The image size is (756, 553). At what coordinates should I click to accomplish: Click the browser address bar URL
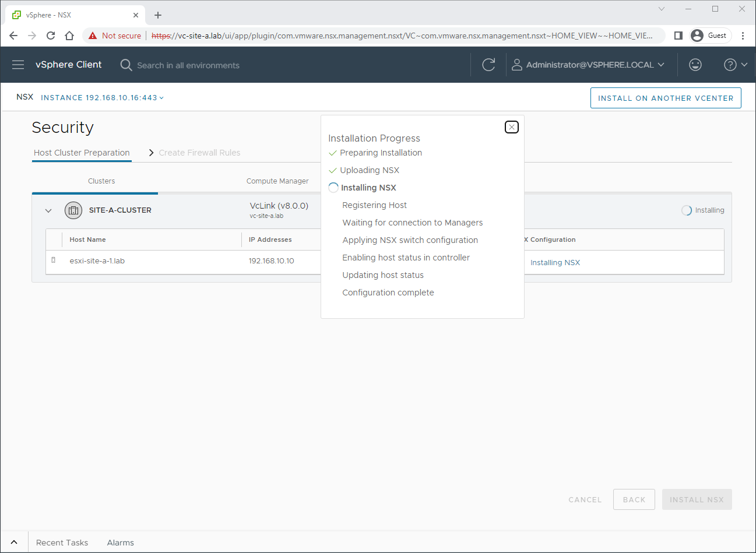(402, 36)
